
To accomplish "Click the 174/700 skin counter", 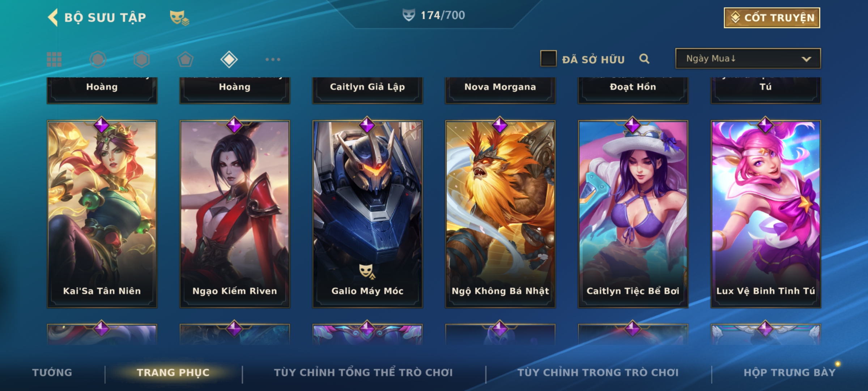I will click(434, 15).
